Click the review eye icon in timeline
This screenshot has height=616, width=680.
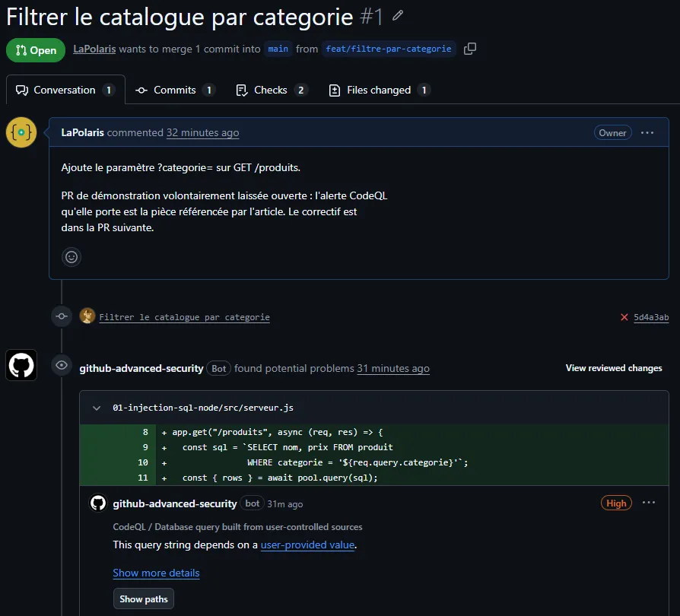tap(62, 365)
